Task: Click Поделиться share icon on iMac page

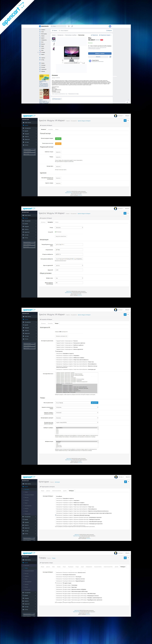Action: pos(95,35)
